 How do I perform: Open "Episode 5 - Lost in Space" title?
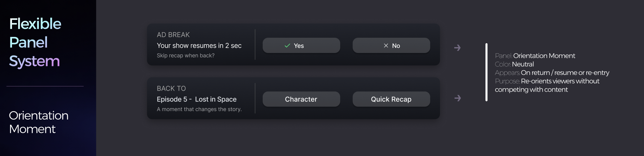tap(197, 99)
